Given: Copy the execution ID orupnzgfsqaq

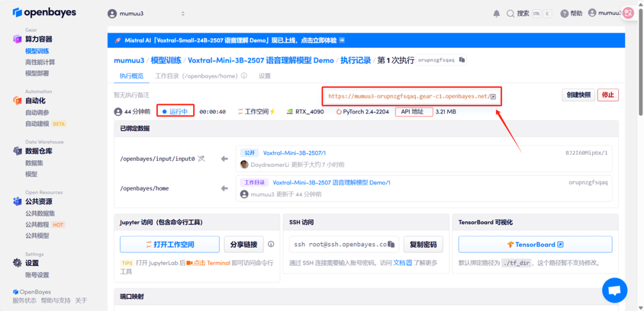Looking at the screenshot, I should 462,60.
